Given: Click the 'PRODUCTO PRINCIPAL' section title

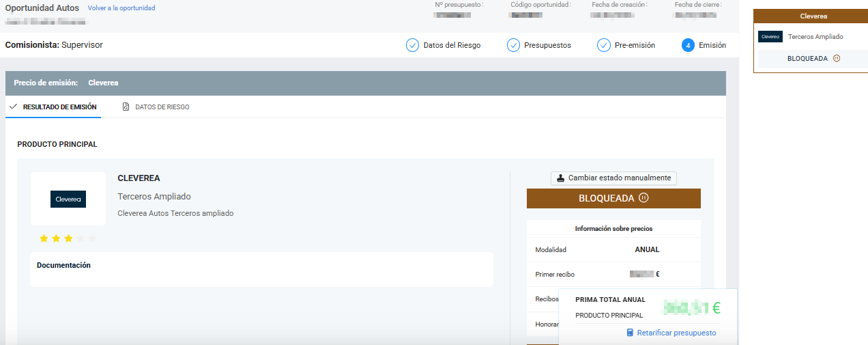Looking at the screenshot, I should (57, 144).
